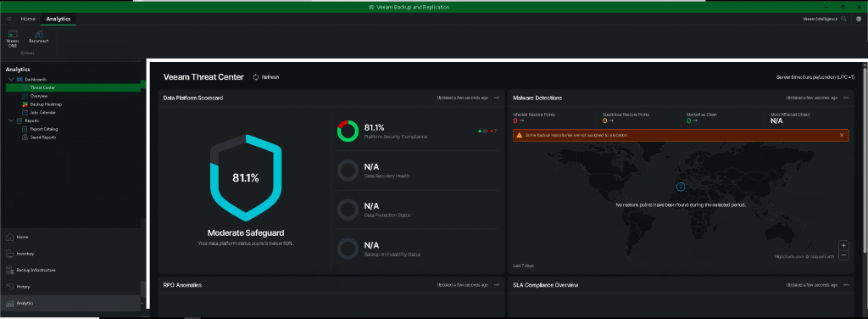This screenshot has width=868, height=319.
Task: Click Data Protection Status ring icon
Action: pyautogui.click(x=348, y=210)
